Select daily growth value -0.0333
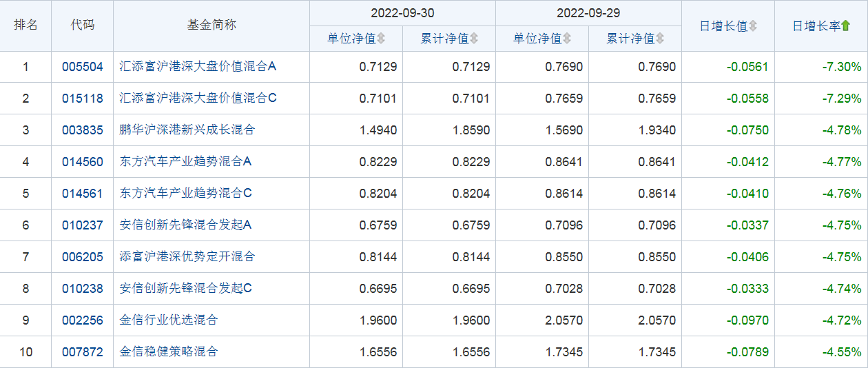 (x=747, y=289)
